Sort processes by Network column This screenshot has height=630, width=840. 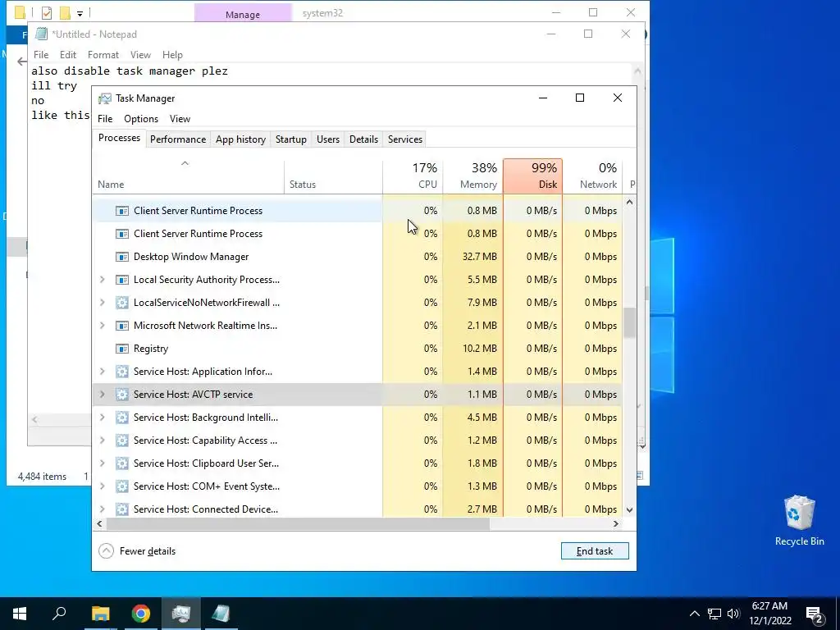(x=592, y=176)
